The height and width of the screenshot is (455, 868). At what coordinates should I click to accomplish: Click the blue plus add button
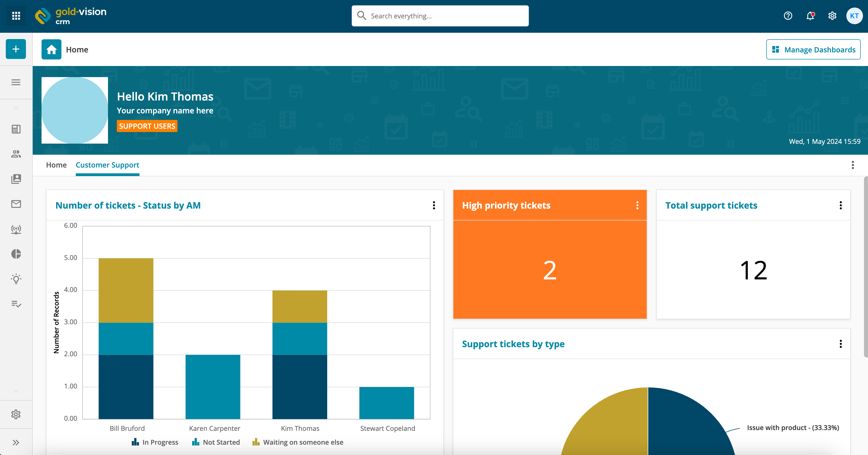point(16,49)
